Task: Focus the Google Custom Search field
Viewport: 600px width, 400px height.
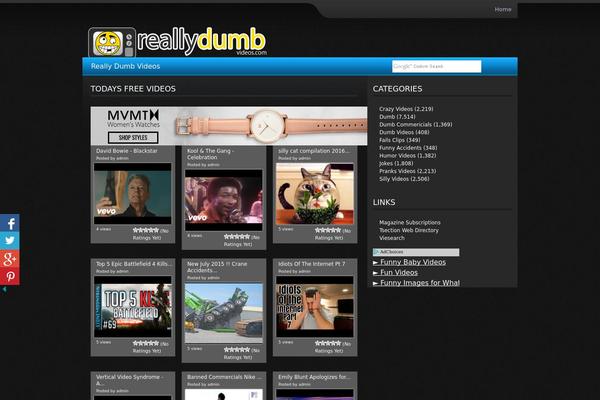Action: (436, 66)
